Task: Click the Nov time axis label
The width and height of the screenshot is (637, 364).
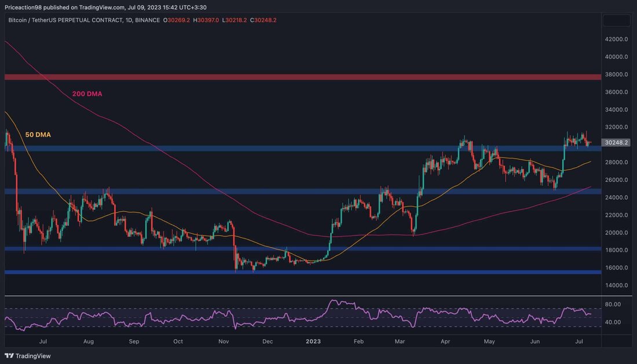Action: point(224,341)
